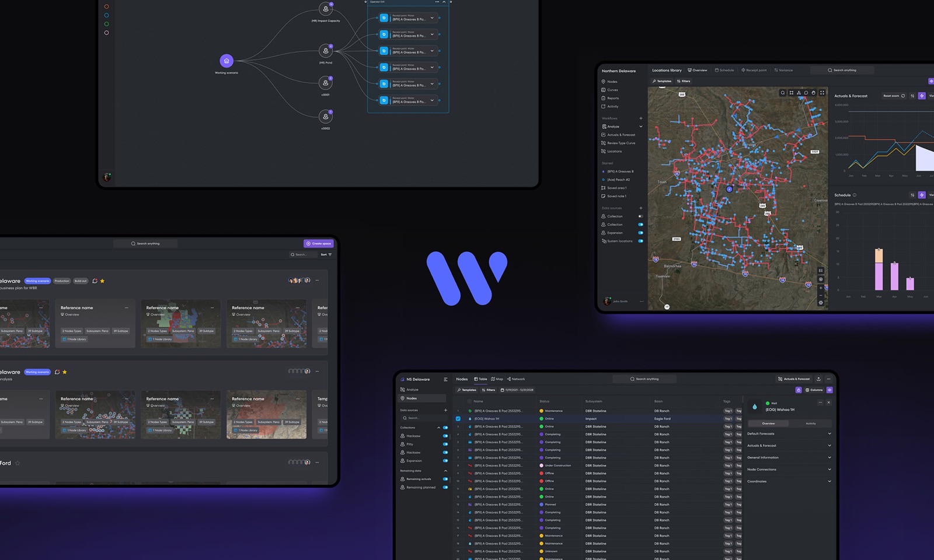The image size is (934, 560).
Task: Click the gold star on first Delaware space
Action: tap(102, 281)
